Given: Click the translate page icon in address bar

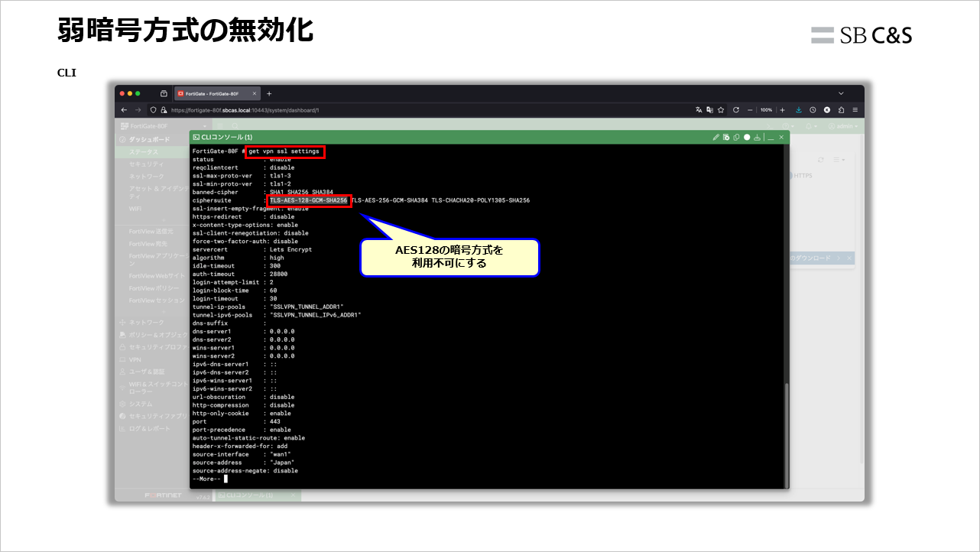Looking at the screenshot, I should point(699,110).
